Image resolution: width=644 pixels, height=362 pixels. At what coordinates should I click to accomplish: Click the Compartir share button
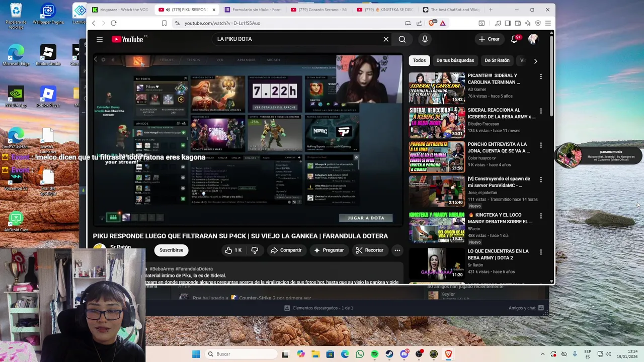pyautogui.click(x=286, y=250)
